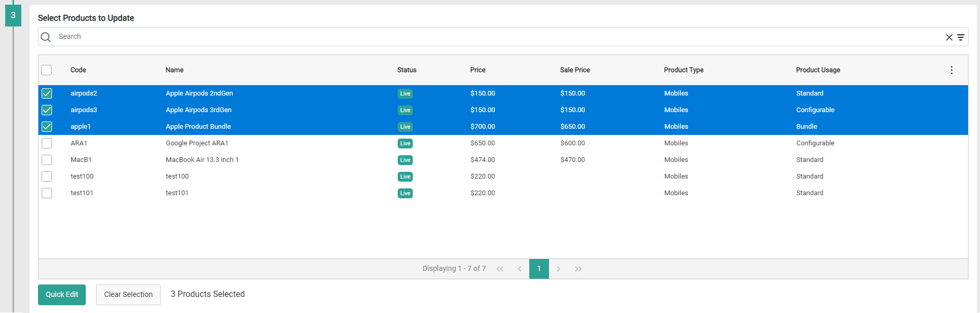
Task: Go to the last page arrow
Action: point(578,269)
